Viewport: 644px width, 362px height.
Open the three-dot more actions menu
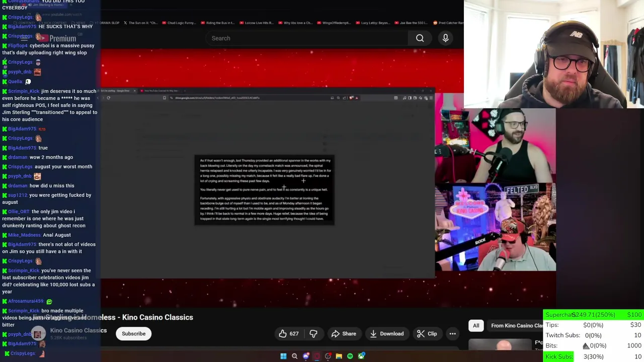tap(452, 334)
